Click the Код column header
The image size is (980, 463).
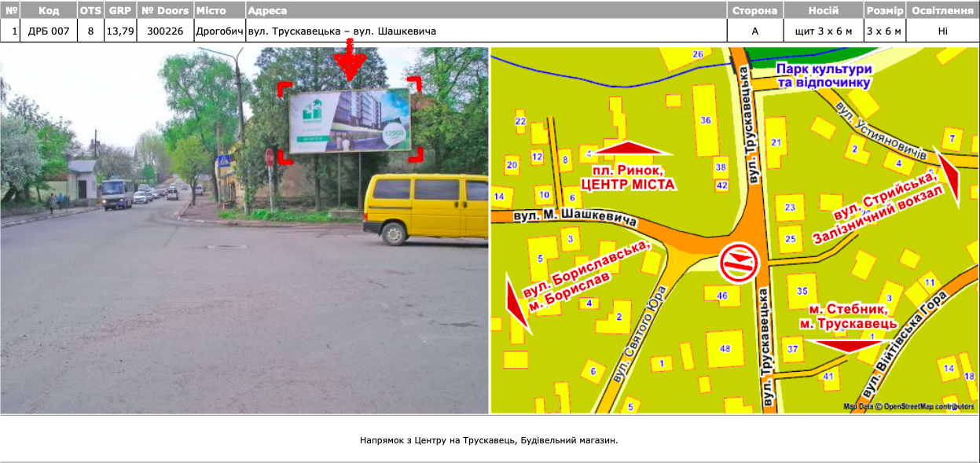click(49, 10)
